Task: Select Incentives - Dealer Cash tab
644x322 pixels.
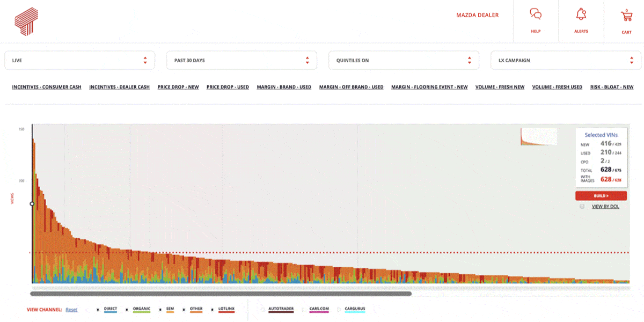Action: [x=119, y=87]
